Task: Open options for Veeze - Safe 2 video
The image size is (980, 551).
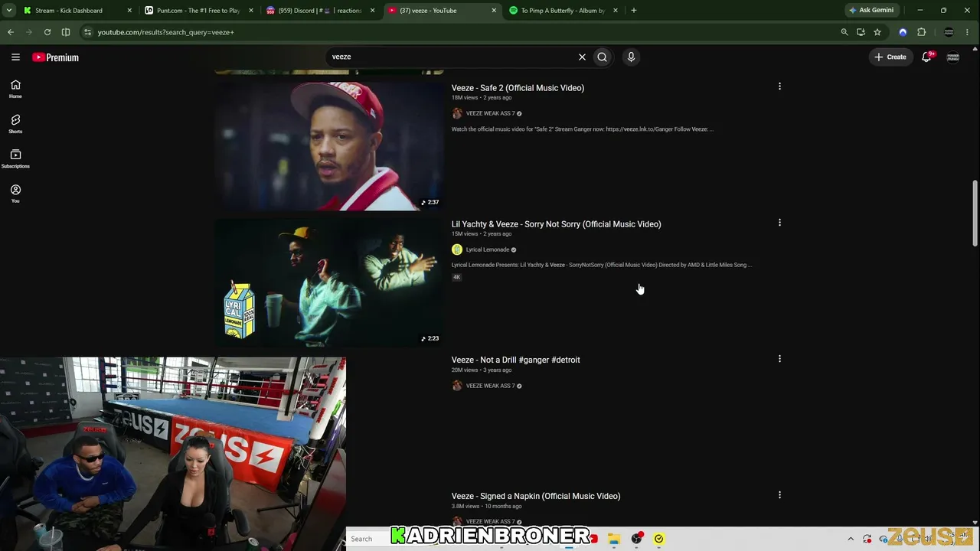Action: 779,86
